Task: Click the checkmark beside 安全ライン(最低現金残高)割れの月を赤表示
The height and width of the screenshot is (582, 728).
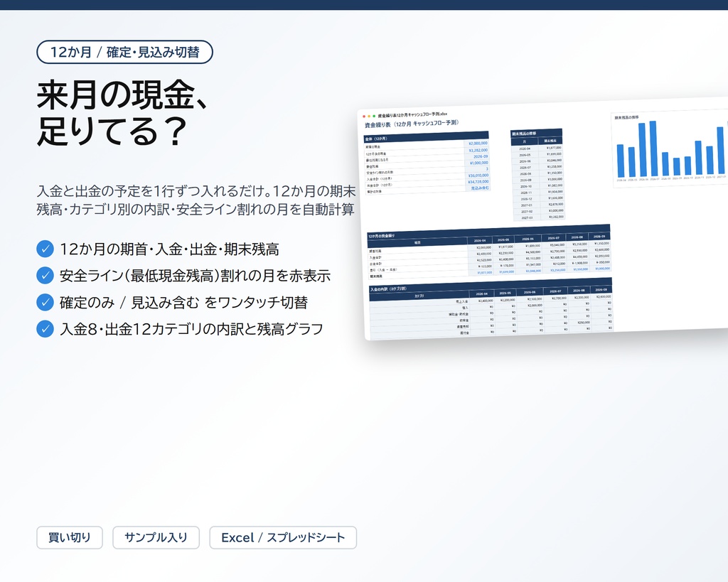Action: click(45, 275)
